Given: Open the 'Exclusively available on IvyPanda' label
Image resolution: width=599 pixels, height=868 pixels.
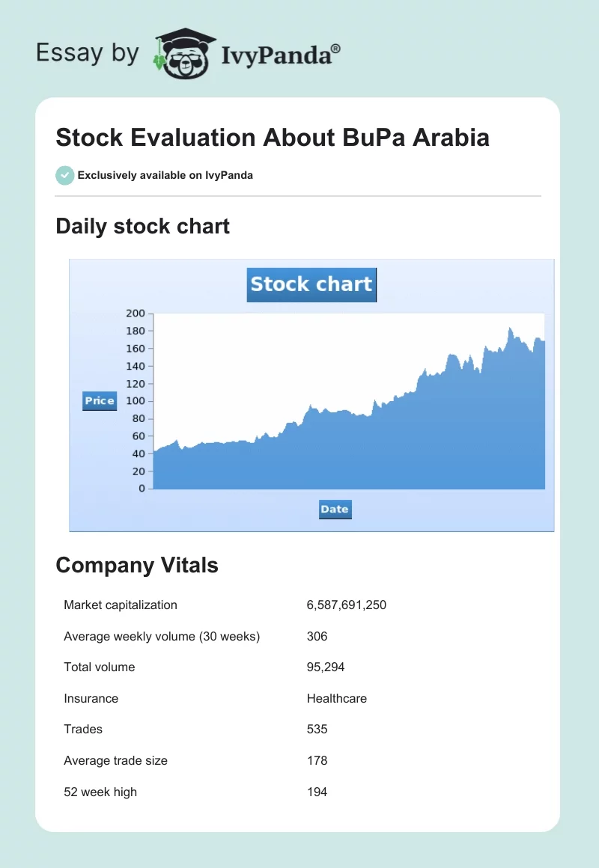Looking at the screenshot, I should [165, 176].
